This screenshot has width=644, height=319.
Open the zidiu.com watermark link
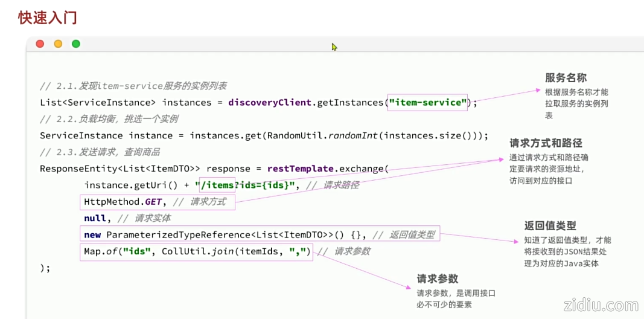(600, 305)
